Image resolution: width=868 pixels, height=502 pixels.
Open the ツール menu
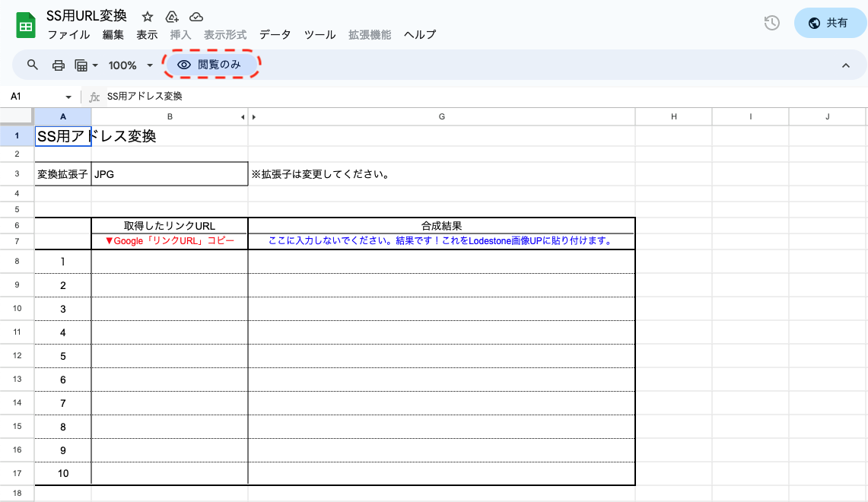pyautogui.click(x=320, y=35)
